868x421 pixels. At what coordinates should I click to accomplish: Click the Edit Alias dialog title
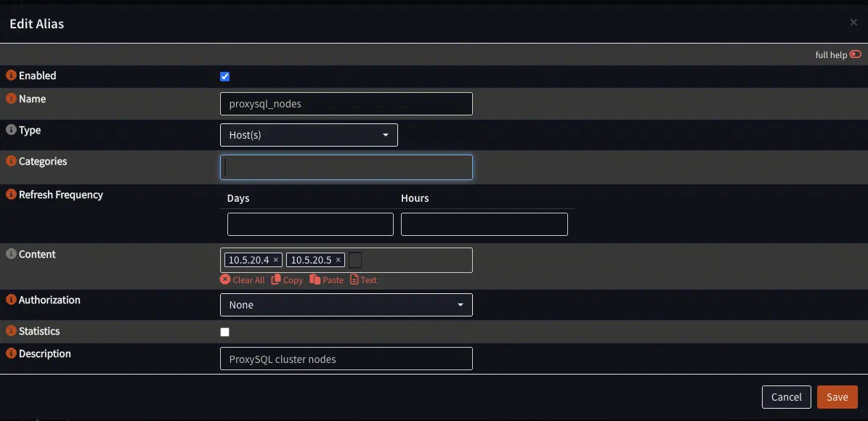(x=36, y=24)
